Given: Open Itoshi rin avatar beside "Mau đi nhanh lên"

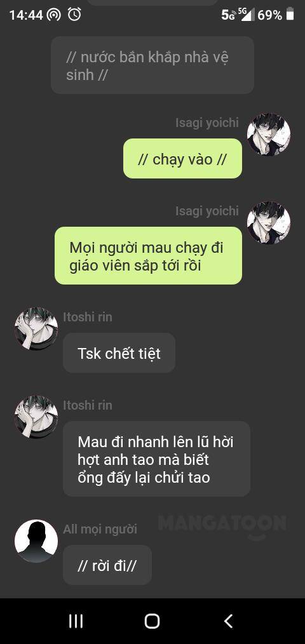Looking at the screenshot, I should [x=36, y=417].
